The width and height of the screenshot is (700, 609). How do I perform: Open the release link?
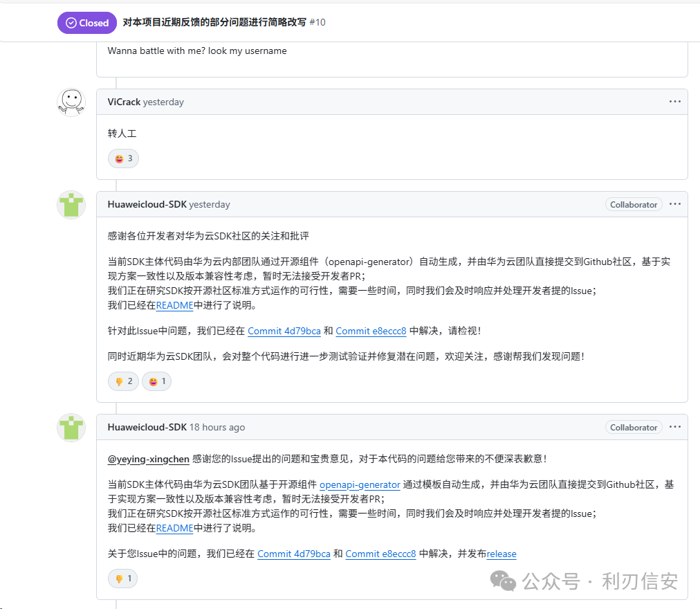click(x=501, y=554)
